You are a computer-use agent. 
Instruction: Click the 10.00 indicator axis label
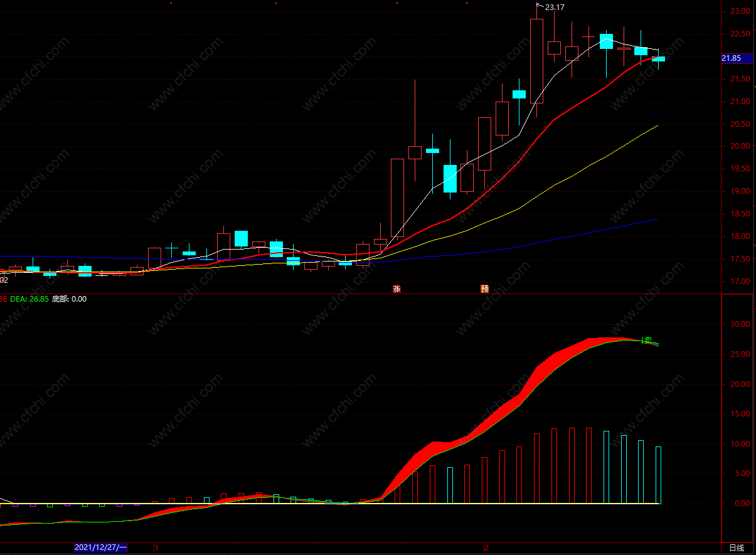click(740, 444)
